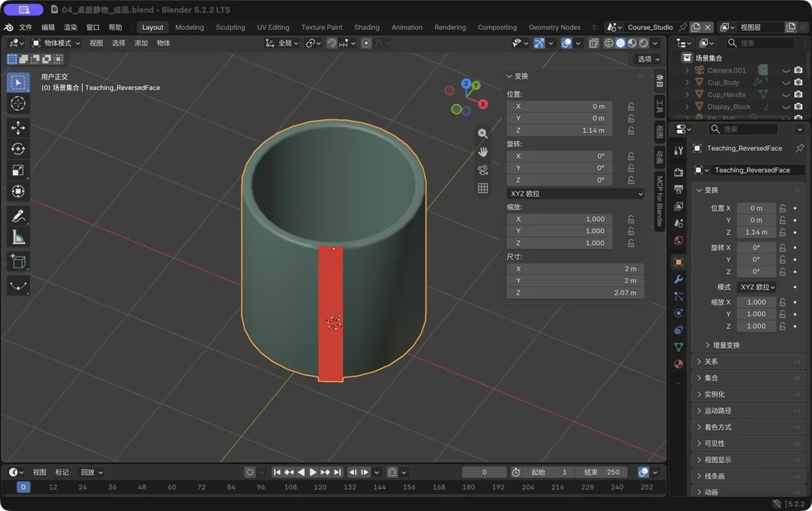Open the World properties tab
812x511 pixels.
tap(679, 240)
